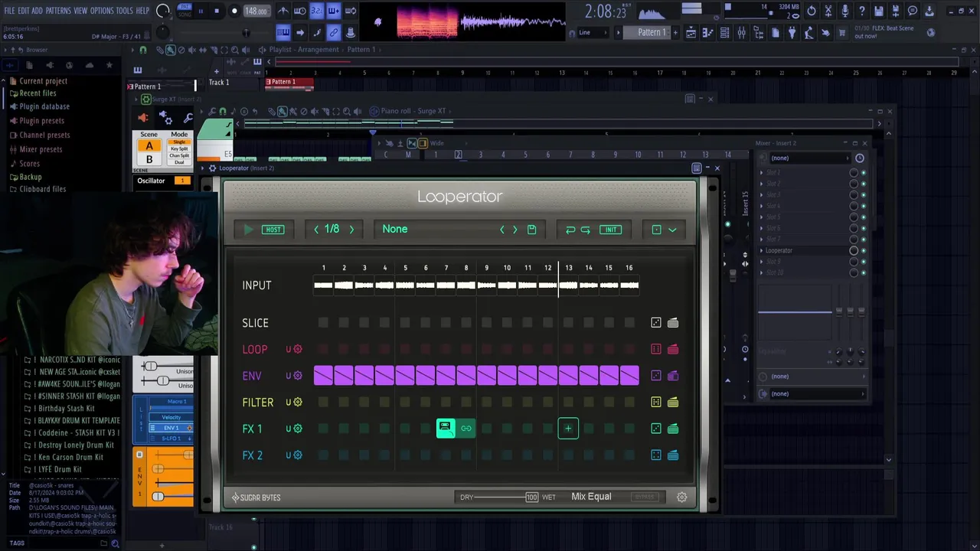Toggle ENV row U switch
The image size is (980, 551).
click(x=289, y=376)
